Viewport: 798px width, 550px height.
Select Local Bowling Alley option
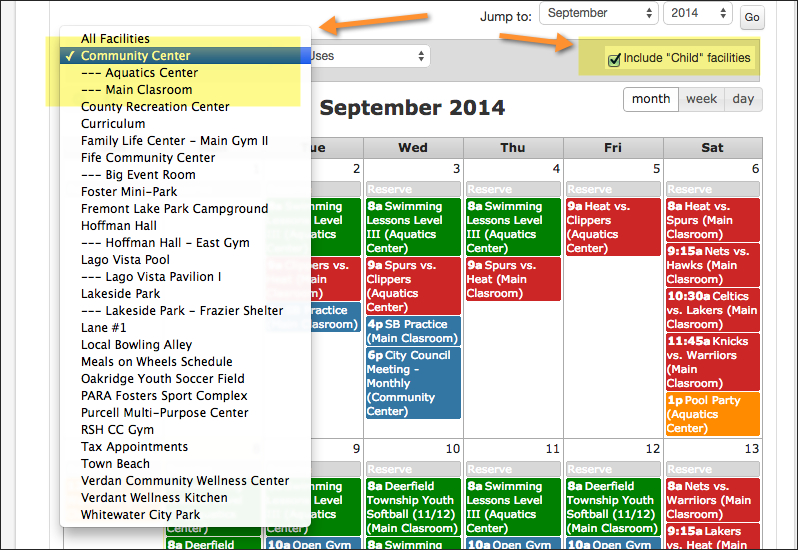(x=185, y=345)
